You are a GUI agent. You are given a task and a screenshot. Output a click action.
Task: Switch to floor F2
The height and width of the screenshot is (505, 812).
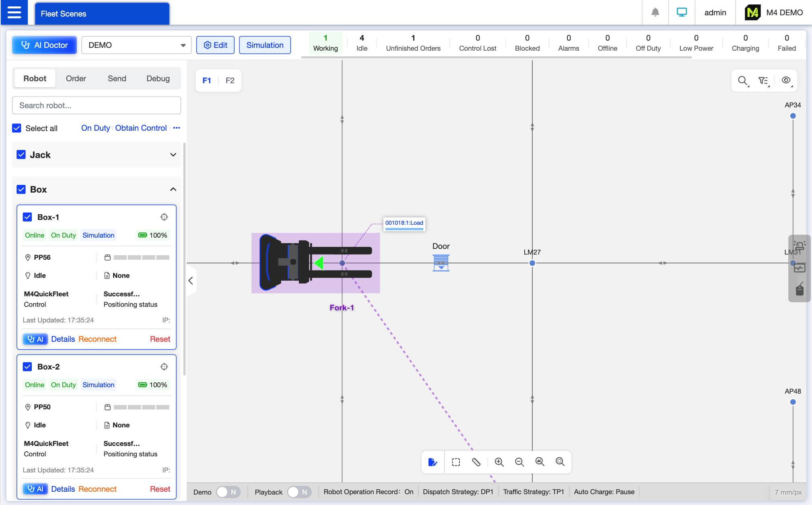(230, 80)
